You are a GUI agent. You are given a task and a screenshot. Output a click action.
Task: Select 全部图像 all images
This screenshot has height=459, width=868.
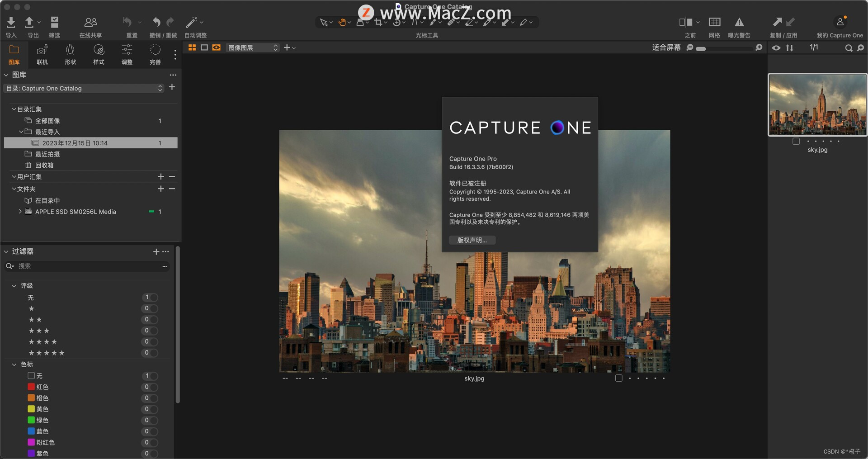coord(47,121)
